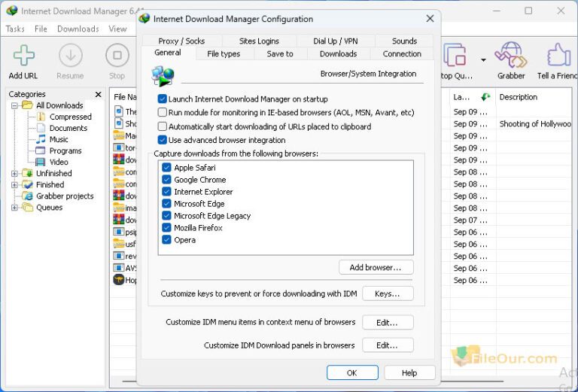Uncheck Google Chrome in browser list

point(166,180)
